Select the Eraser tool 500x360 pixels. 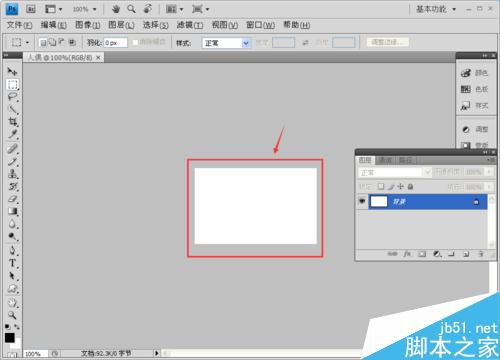coord(12,199)
